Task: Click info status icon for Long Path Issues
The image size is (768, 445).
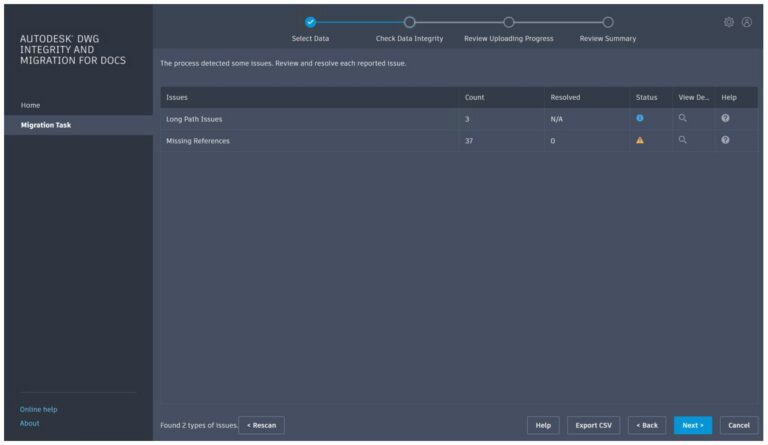Action: [x=640, y=118]
